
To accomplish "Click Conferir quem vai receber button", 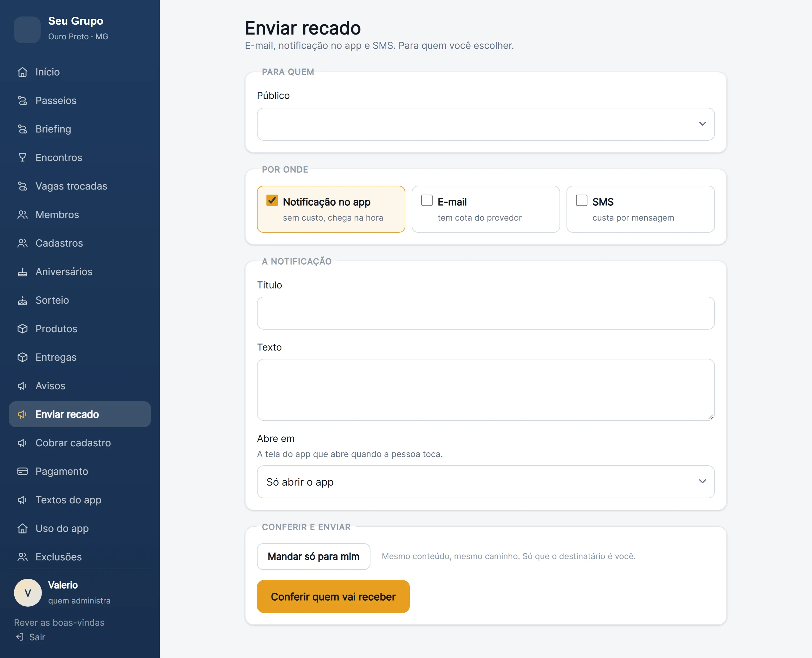I will [x=333, y=597].
